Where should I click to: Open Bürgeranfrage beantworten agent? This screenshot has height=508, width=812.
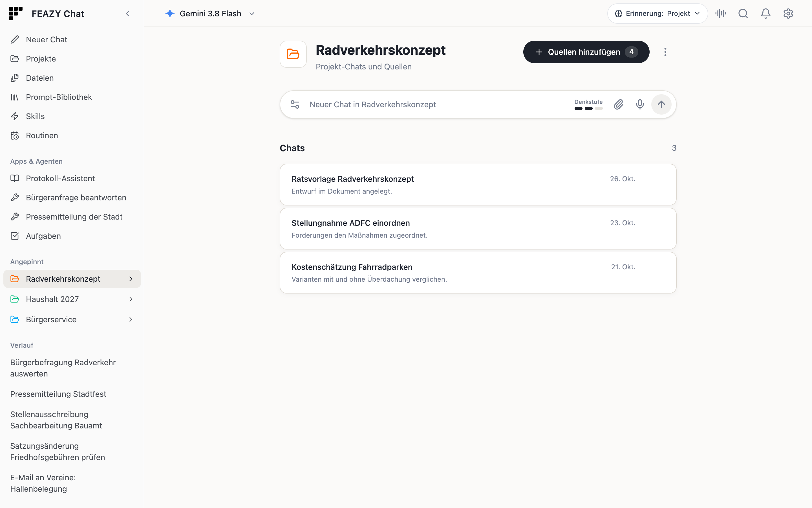point(72,198)
